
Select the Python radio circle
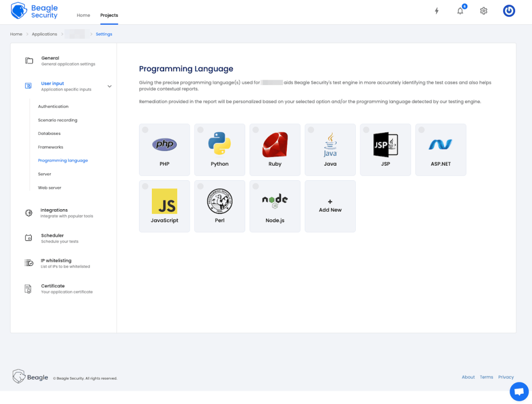tap(201, 130)
